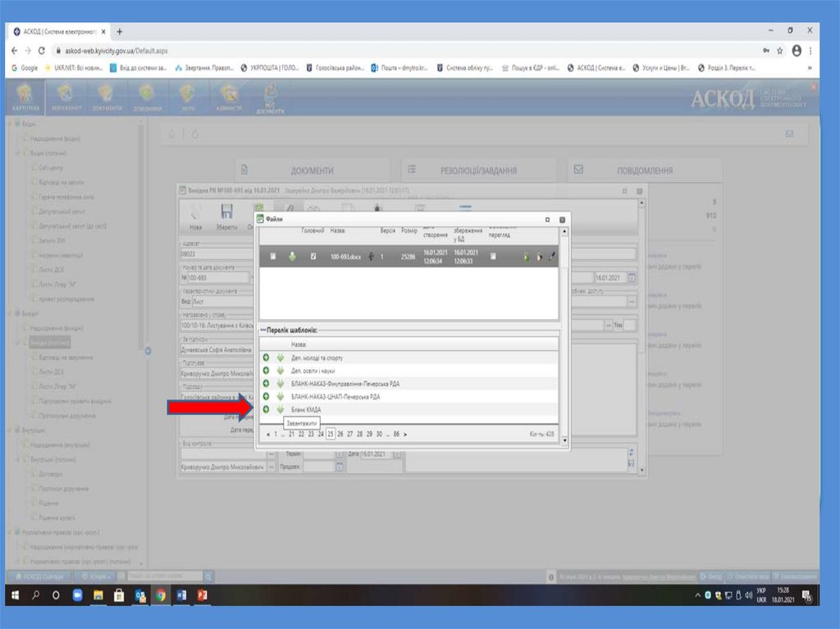Toggle the перегляд checkbox for 100-693.docx
The height and width of the screenshot is (629, 840).
(493, 257)
